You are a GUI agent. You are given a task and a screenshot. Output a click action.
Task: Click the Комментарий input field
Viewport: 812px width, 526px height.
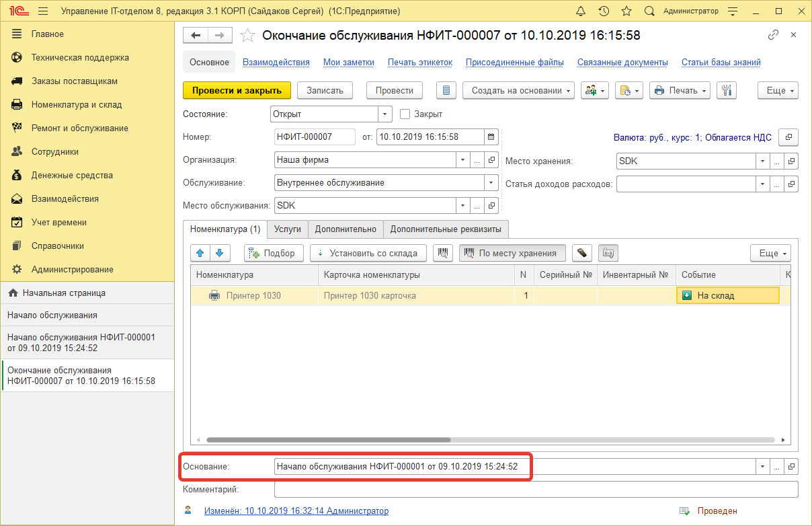471,488
